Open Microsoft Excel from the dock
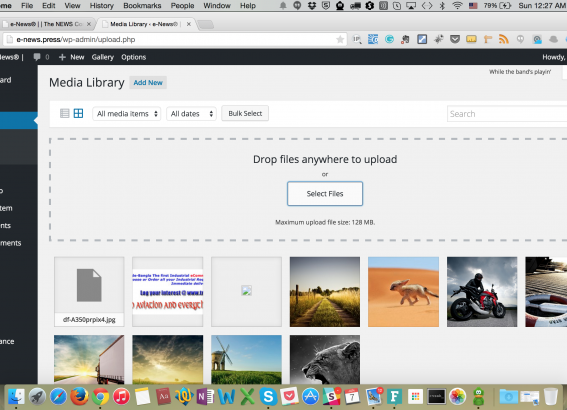Image resolution: width=567 pixels, height=410 pixels. [x=247, y=397]
